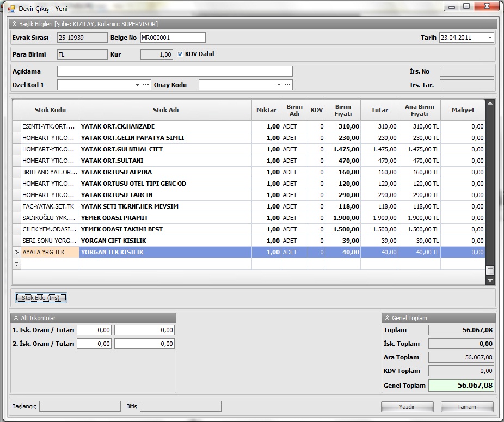This screenshot has width=504, height=422.
Task: Click the Açıklama text field
Action: pos(175,71)
